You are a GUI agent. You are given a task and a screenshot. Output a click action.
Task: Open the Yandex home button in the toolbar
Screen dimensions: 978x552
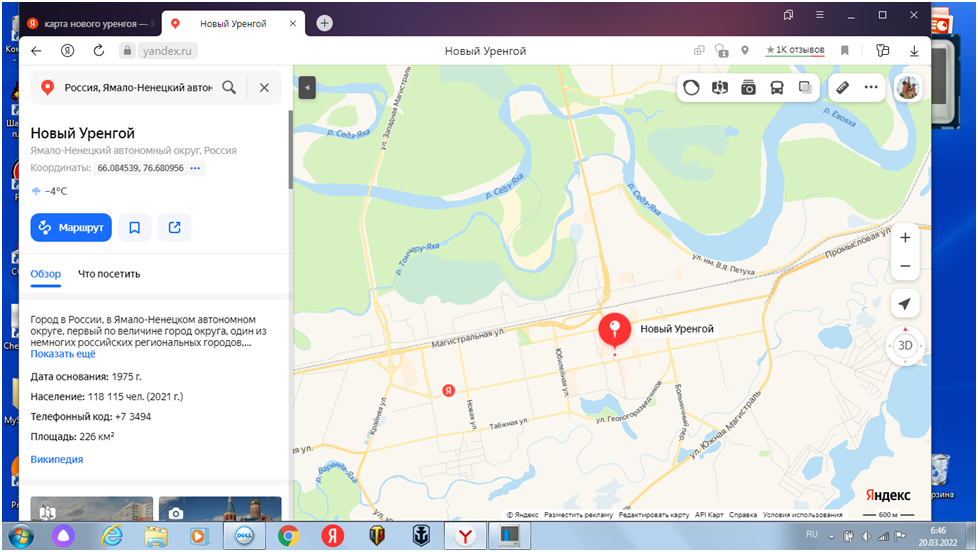[x=67, y=51]
